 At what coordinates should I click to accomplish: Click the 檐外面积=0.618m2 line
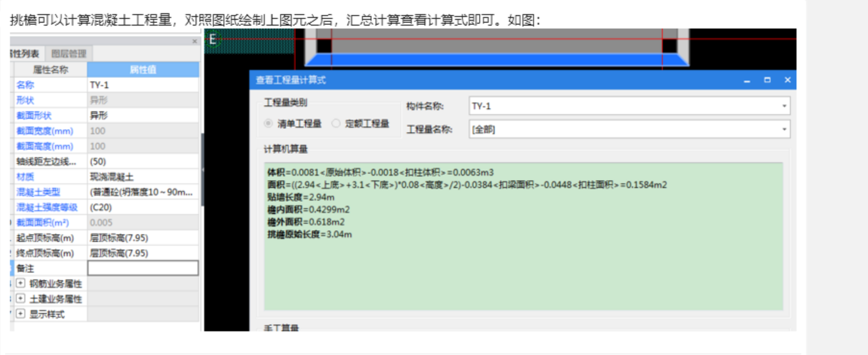pos(306,222)
